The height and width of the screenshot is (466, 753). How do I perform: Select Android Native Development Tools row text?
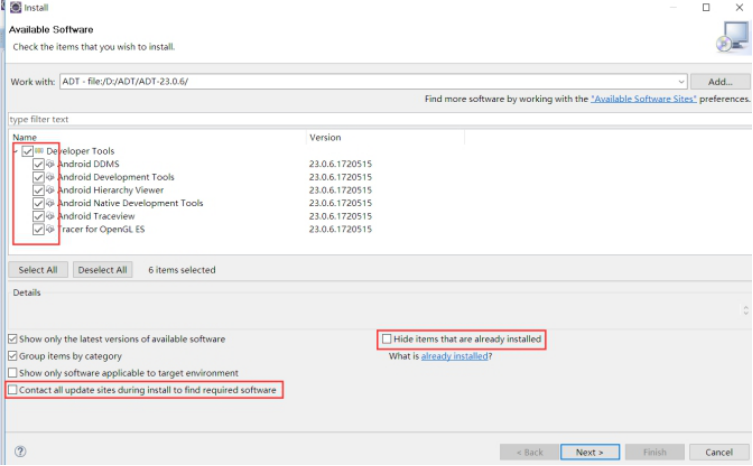pos(130,203)
